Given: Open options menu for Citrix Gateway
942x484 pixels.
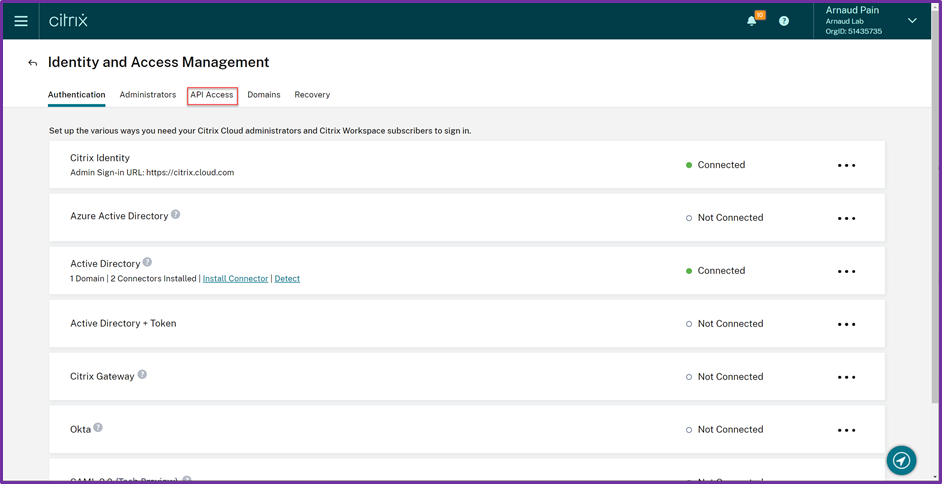Looking at the screenshot, I should (846, 377).
